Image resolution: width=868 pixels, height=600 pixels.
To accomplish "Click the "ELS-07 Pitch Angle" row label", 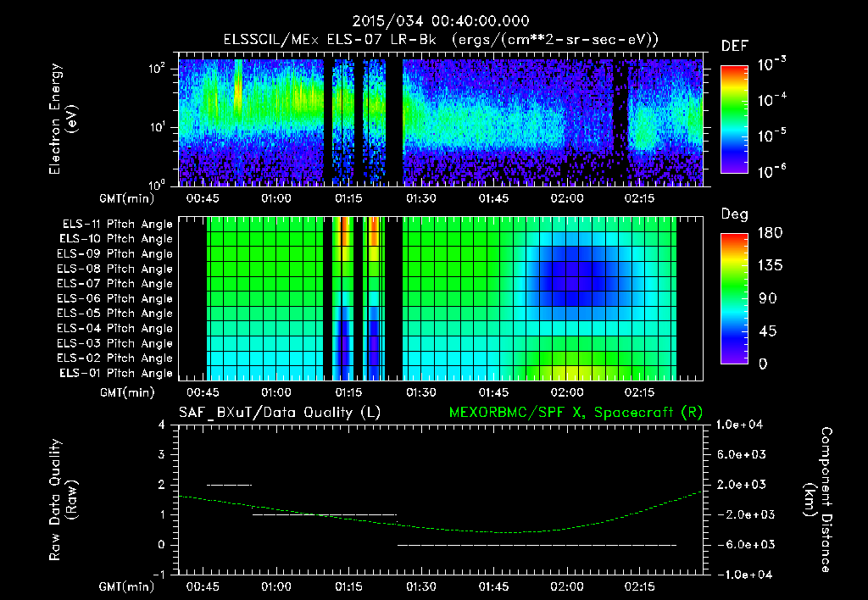I will point(115,283).
